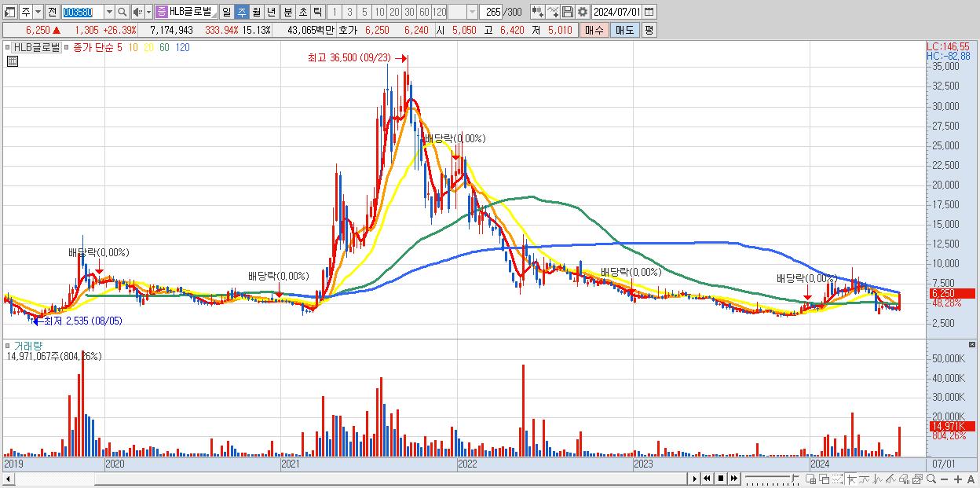Select interval preset 3
The height and width of the screenshot is (488, 980).
349,12
